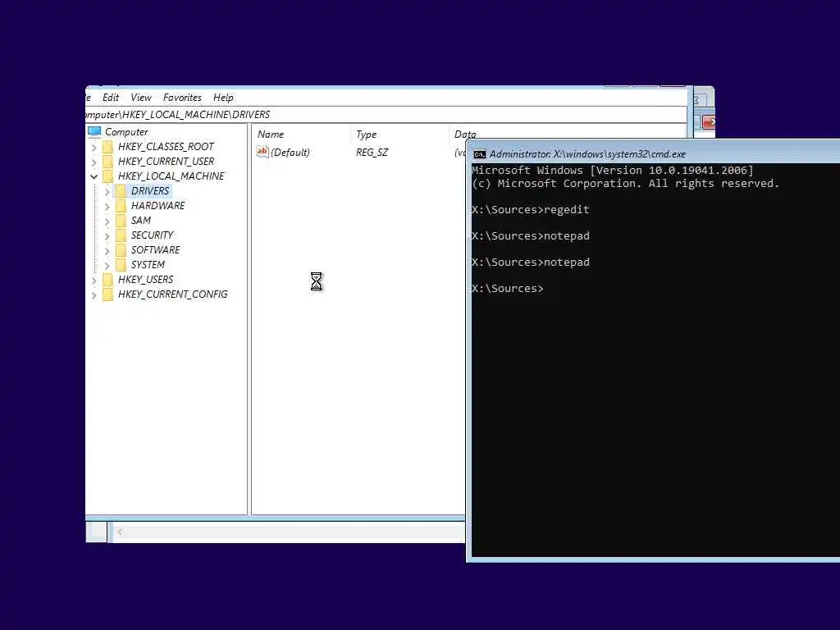Screen dimensions: 840x630
Task: Expand the DRIVERS key
Action: click(x=107, y=192)
